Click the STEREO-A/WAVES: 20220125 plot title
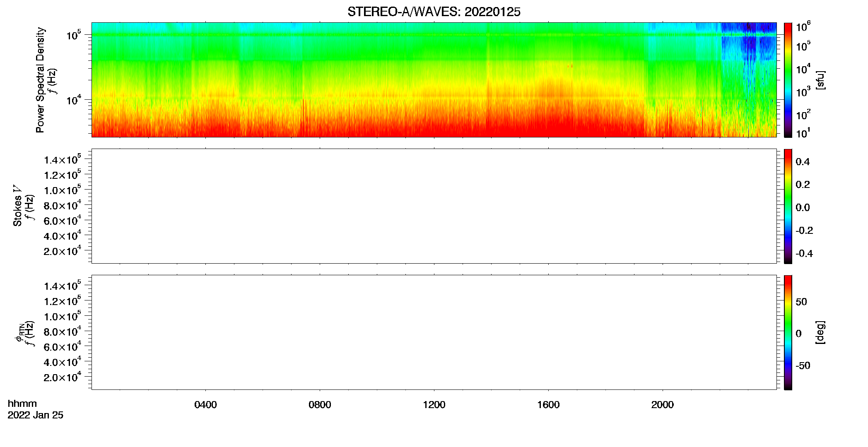This screenshot has height=447, width=868. click(x=434, y=12)
